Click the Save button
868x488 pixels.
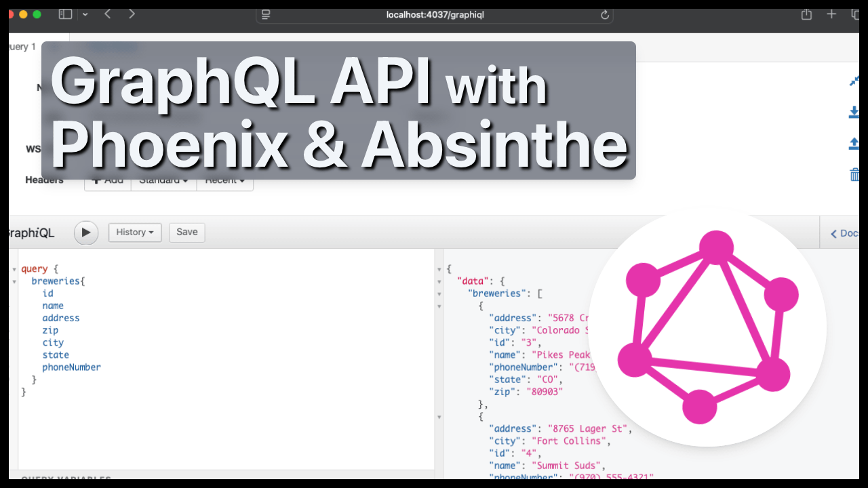pos(187,232)
